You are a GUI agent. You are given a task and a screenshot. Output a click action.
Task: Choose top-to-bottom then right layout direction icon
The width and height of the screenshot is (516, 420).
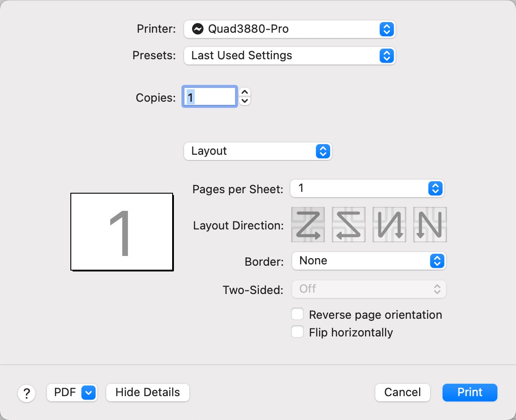pos(389,225)
